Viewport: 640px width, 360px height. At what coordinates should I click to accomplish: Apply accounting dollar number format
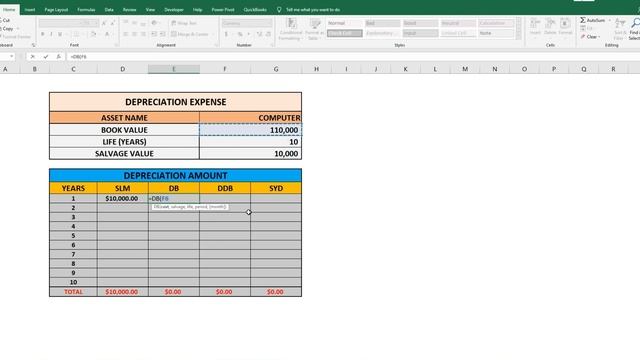coord(226,34)
